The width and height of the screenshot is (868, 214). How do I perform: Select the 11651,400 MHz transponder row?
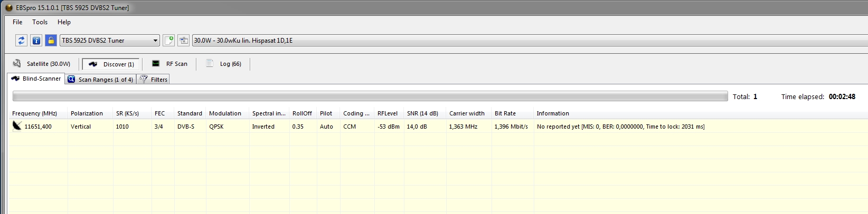coord(38,127)
